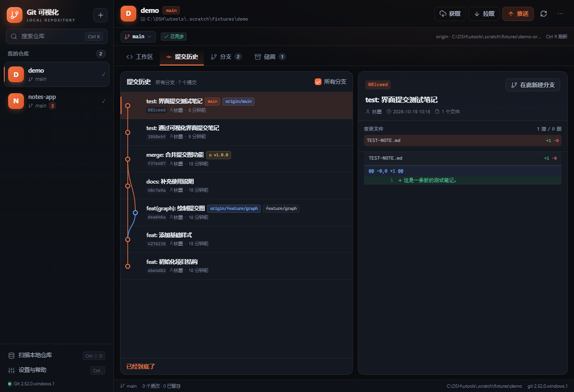Open 设置与帮助 in the sidebar
This screenshot has height=392, width=574.
click(x=56, y=370)
